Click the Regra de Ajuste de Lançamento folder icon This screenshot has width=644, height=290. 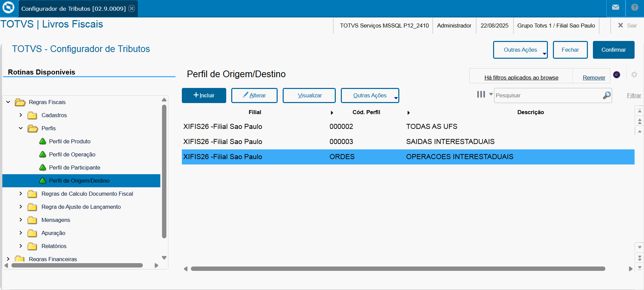tap(32, 207)
